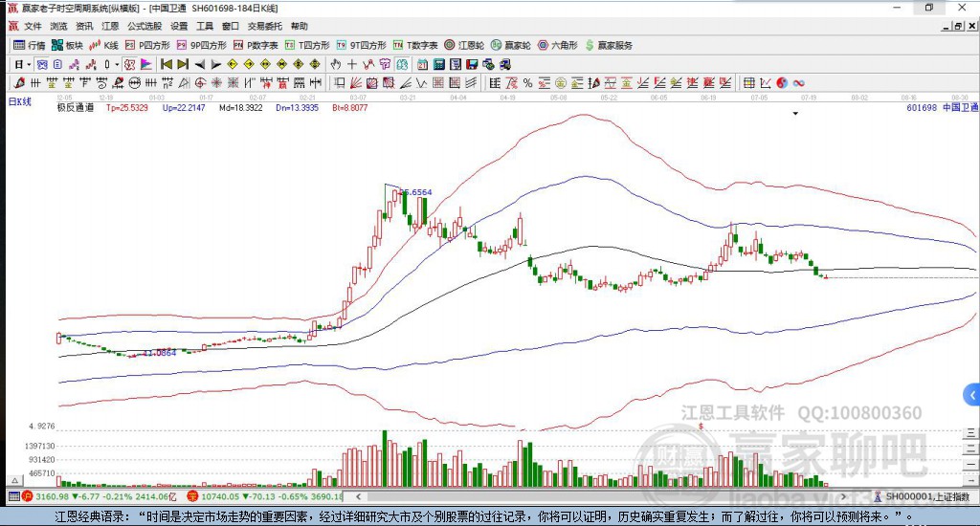Screen dimensions: 980x526
Task: Open the 六角形 hexagon tool
Action: pos(558,45)
